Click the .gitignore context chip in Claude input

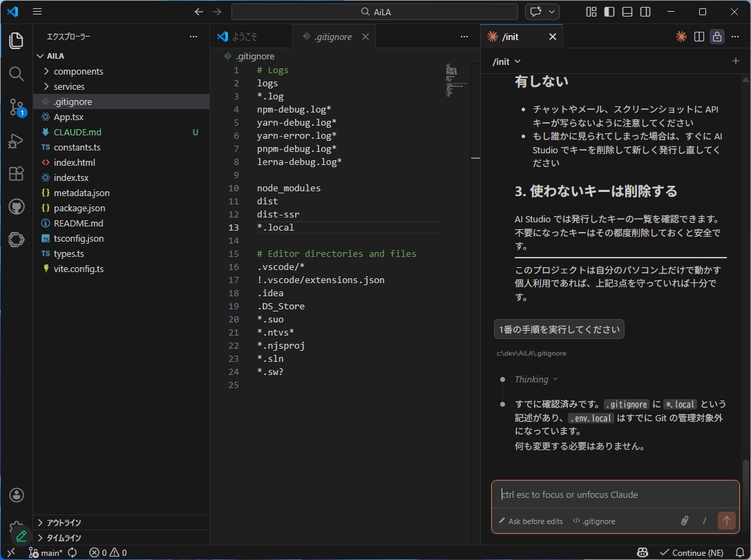(594, 521)
